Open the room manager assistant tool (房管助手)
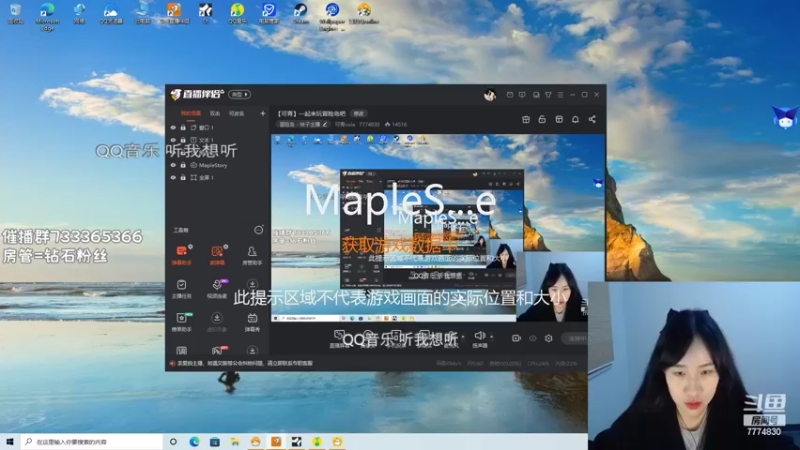The image size is (800, 450). pyautogui.click(x=252, y=254)
